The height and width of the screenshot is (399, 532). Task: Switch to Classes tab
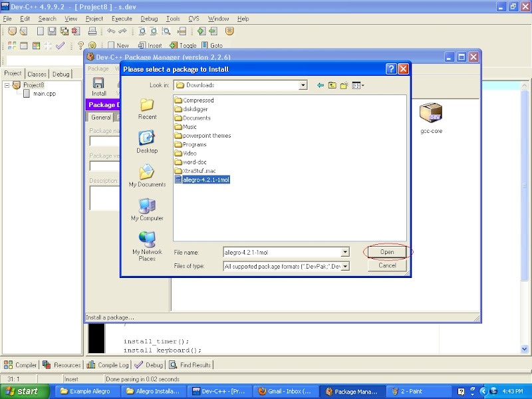click(37, 74)
